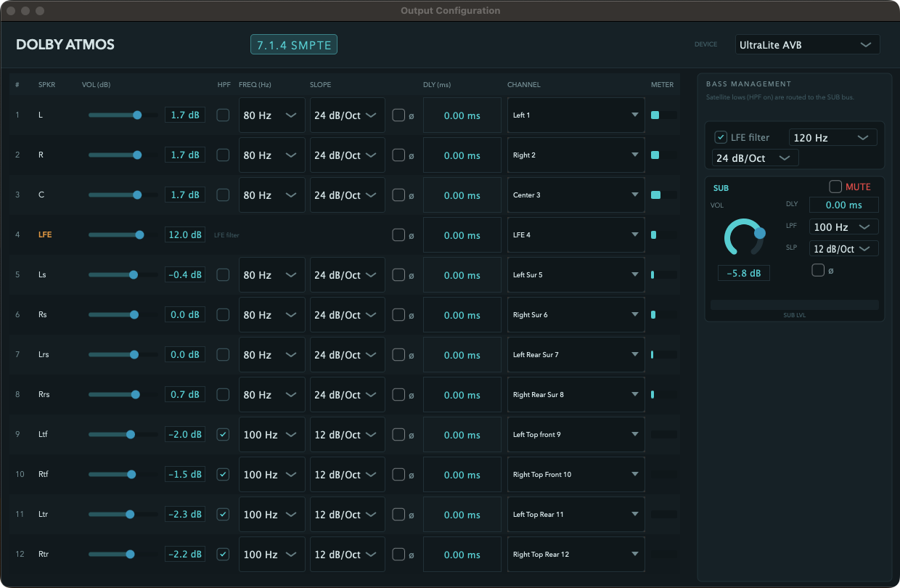Enable the HPF checkbox for speaker C
Screen dimensions: 900x588
(x=223, y=195)
